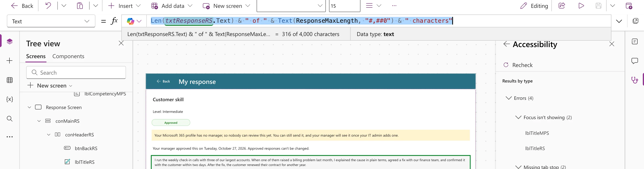Open the undo history dropdown arrow
Image resolution: width=644 pixels, height=169 pixels.
64,6
